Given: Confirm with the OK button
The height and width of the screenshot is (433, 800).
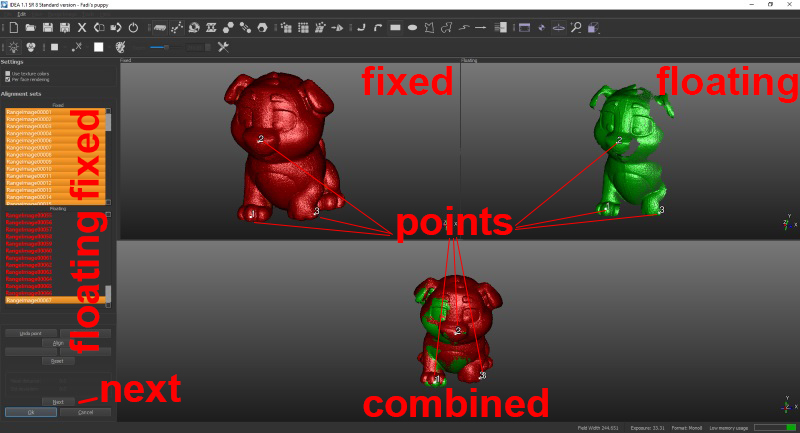Looking at the screenshot, I should [x=31, y=412].
